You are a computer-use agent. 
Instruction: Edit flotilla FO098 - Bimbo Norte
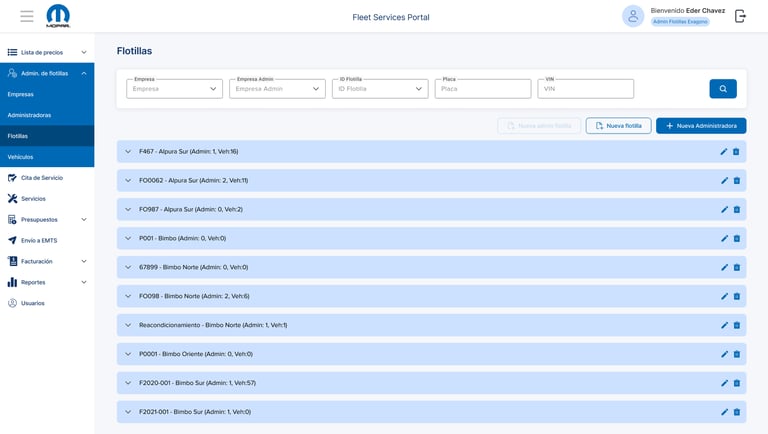724,296
